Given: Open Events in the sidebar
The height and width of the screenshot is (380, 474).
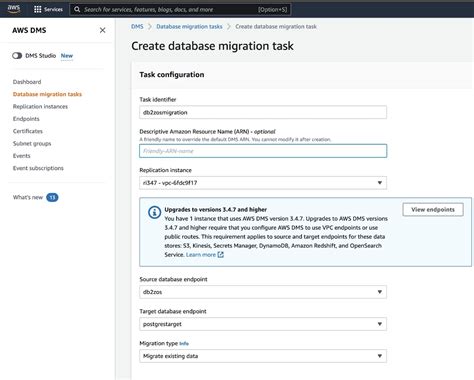Looking at the screenshot, I should [x=21, y=156].
